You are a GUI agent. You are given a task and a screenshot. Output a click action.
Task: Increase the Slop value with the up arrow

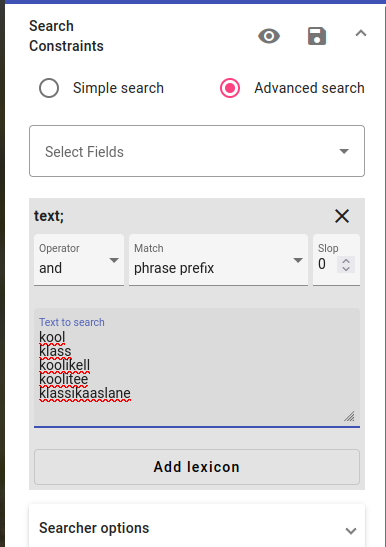point(346,261)
